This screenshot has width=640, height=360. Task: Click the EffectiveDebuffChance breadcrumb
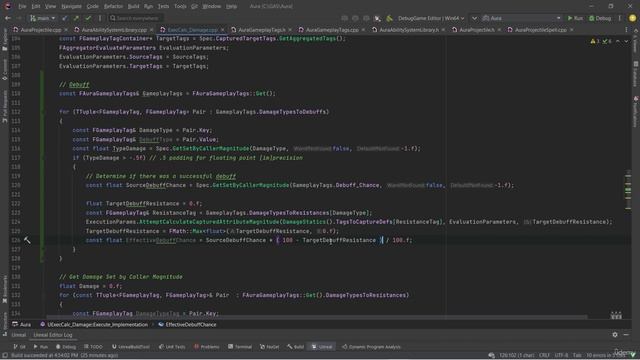click(x=187, y=324)
